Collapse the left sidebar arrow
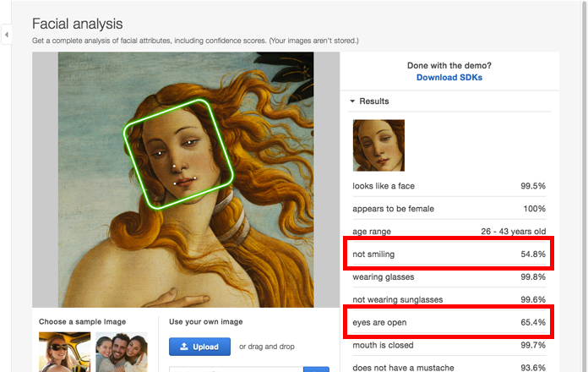Image resolution: width=588 pixels, height=372 pixels. pos(7,35)
